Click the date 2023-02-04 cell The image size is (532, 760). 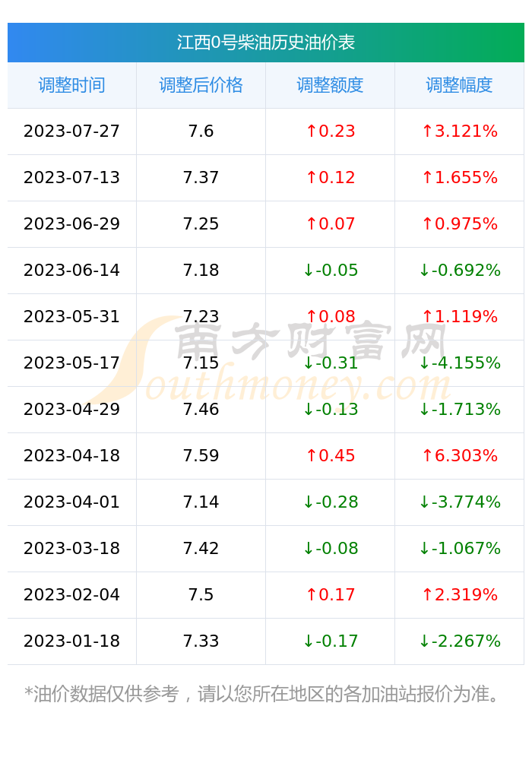71,595
